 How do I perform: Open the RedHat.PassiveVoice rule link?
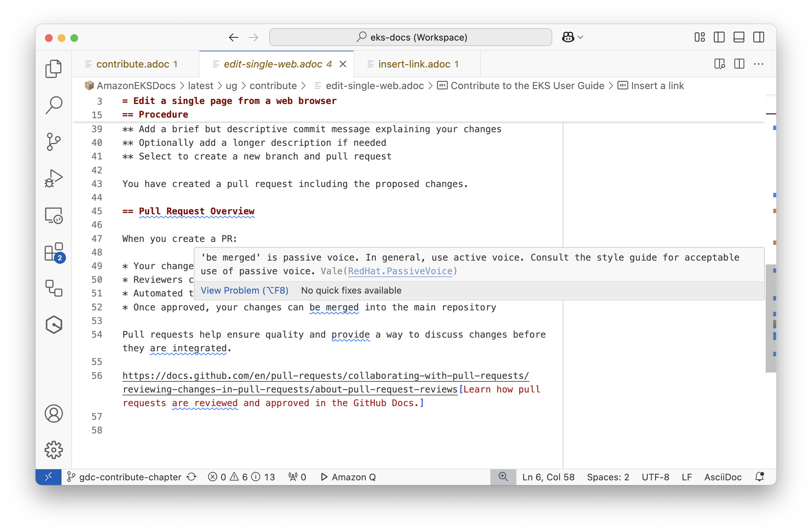(400, 271)
